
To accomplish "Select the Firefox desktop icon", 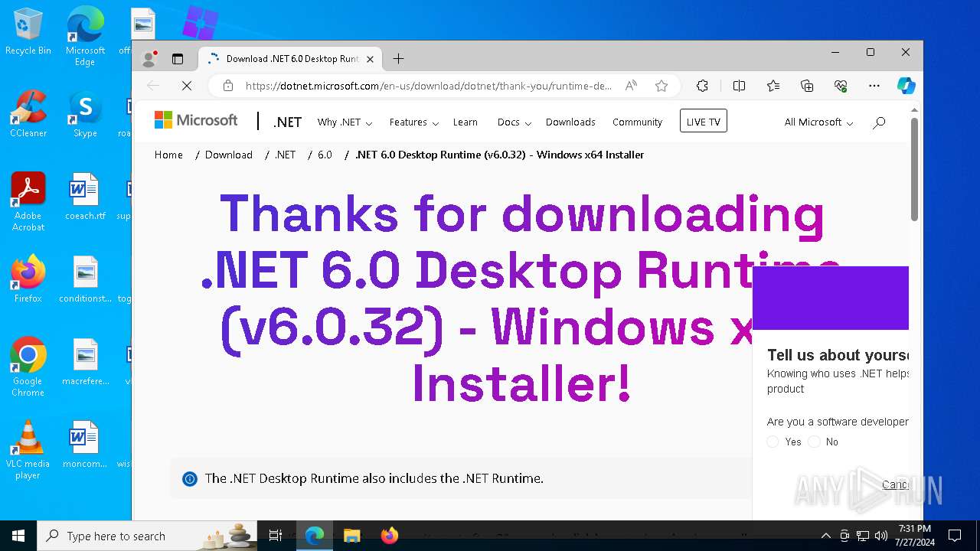I will click(28, 279).
